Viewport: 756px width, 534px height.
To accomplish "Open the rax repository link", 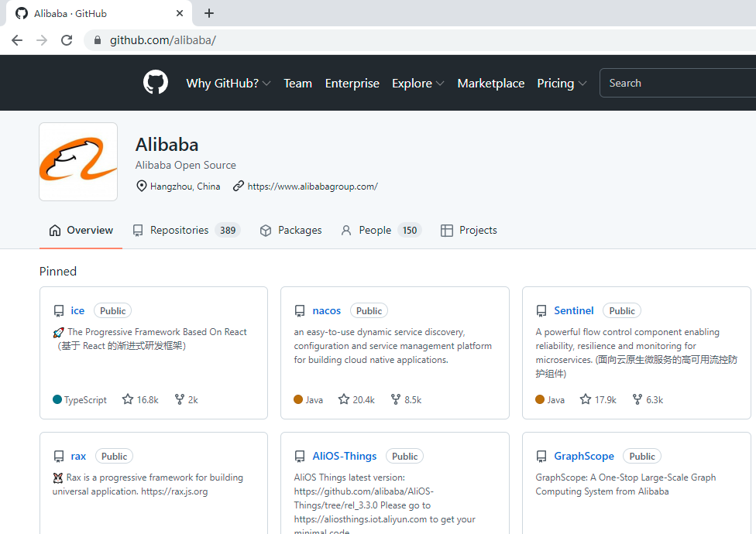I will pos(78,457).
